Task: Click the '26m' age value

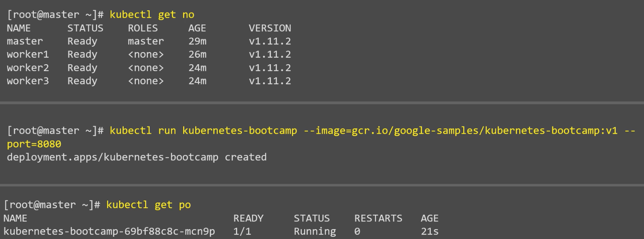Action: click(x=198, y=54)
